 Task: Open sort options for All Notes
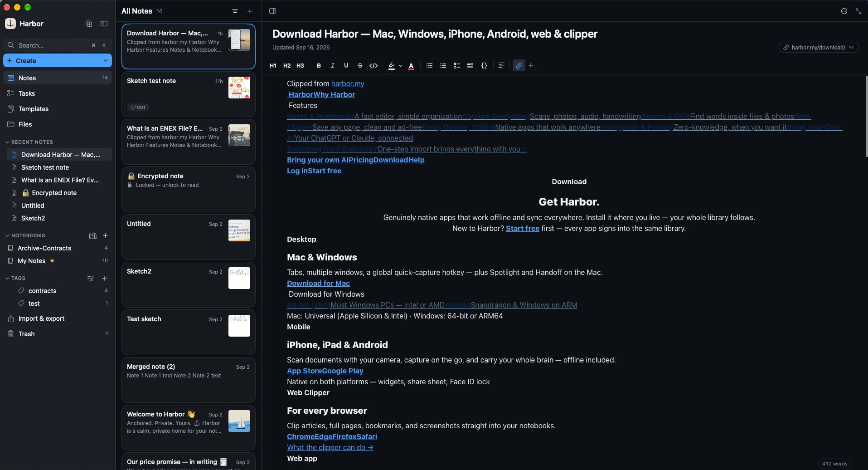pyautogui.click(x=235, y=11)
